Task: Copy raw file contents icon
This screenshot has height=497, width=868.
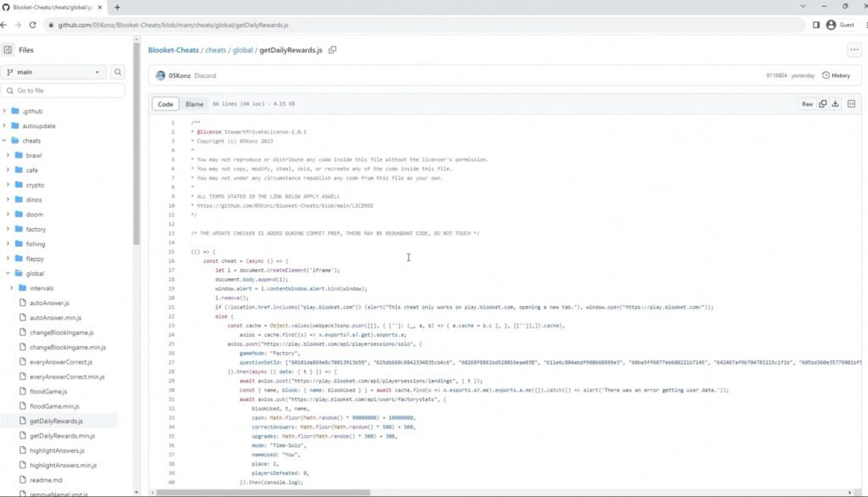Action: coord(822,103)
